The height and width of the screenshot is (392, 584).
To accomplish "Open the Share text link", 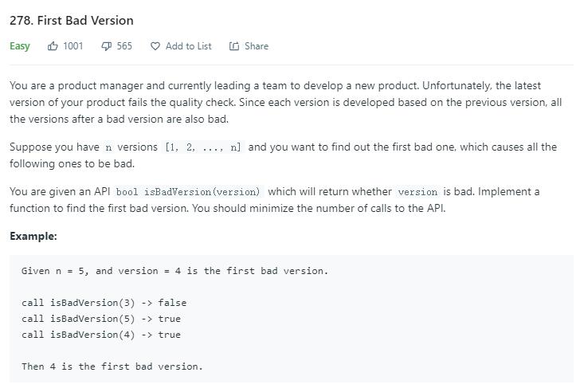I will tap(257, 46).
